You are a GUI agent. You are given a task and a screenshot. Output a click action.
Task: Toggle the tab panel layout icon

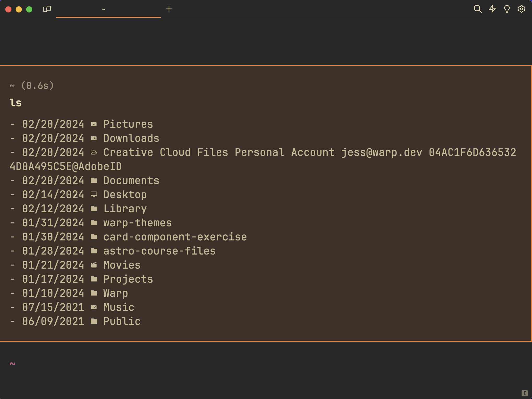(x=47, y=9)
